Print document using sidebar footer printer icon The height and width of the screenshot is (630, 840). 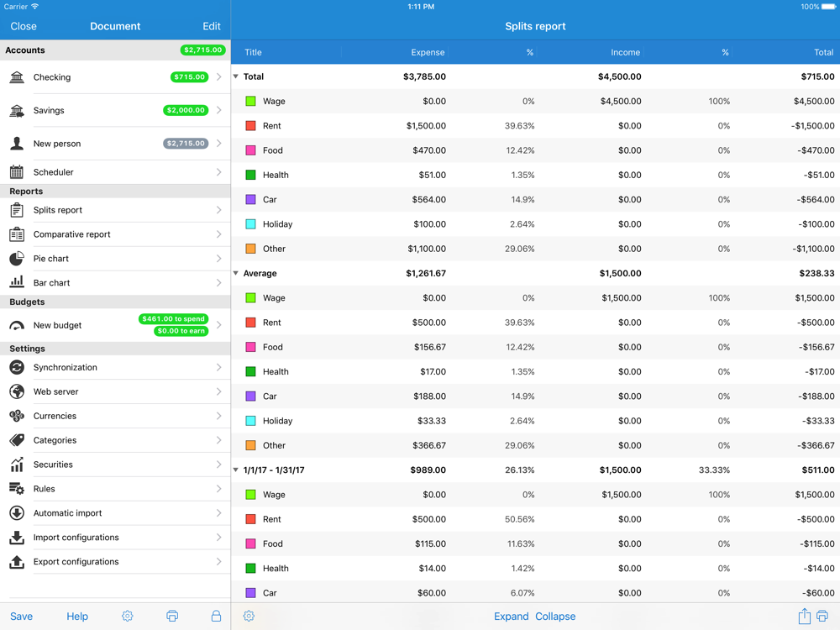click(x=172, y=616)
